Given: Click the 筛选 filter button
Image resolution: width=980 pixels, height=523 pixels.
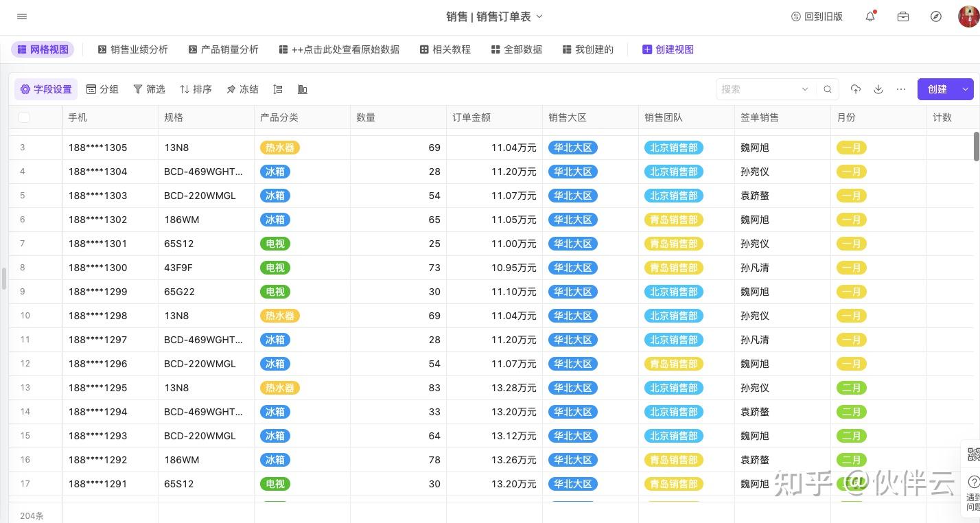Looking at the screenshot, I should [149, 89].
